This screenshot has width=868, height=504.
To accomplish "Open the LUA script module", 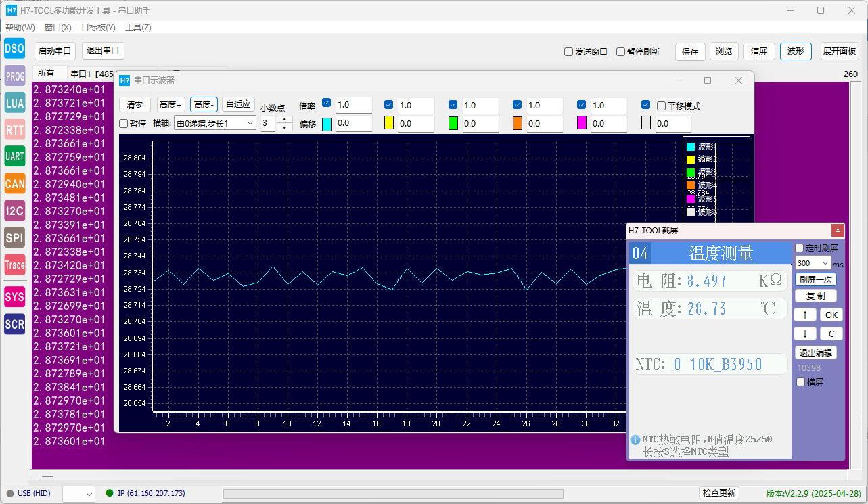I will [14, 103].
